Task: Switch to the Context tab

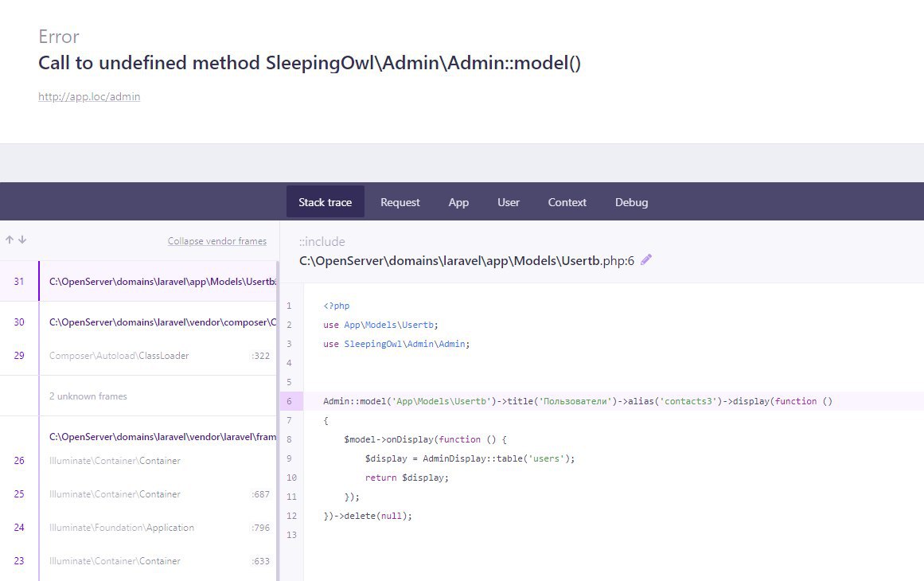Action: [567, 202]
